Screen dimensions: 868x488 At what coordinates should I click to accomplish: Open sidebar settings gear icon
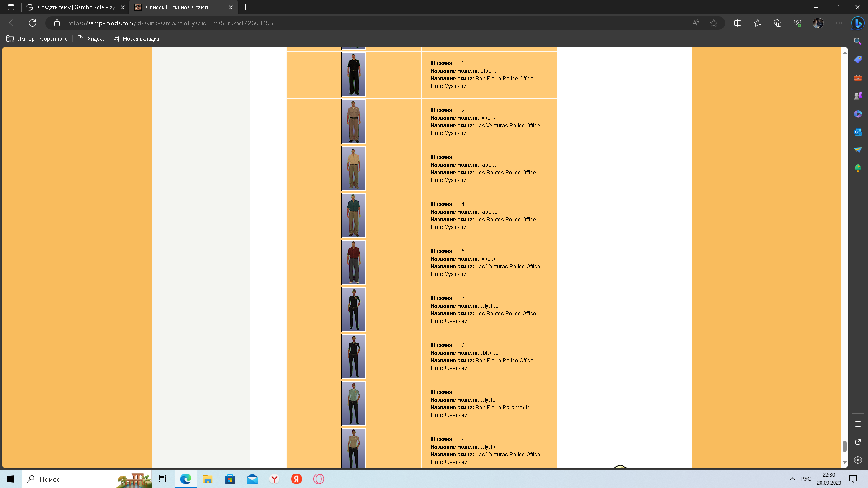pos(858,460)
